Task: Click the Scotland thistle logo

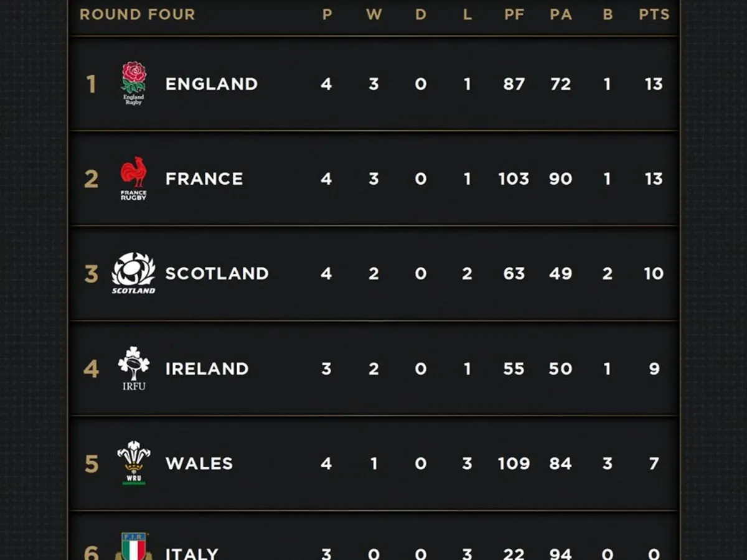Action: [x=133, y=273]
